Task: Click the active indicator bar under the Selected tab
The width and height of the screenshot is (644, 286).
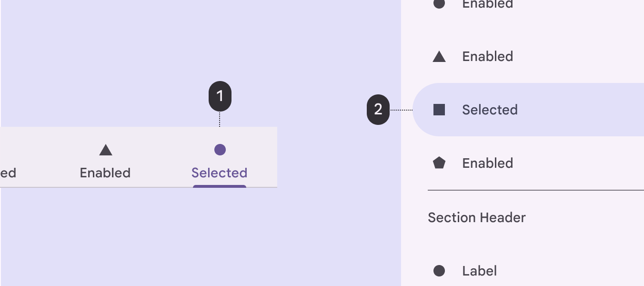Action: coord(220,186)
